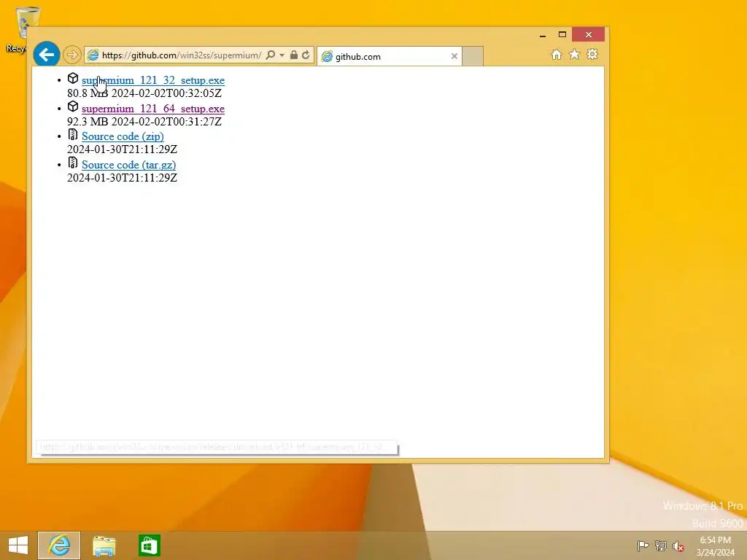This screenshot has height=560, width=747.
Task: Download supermium_121_64_setup.exe
Action: pyautogui.click(x=153, y=109)
